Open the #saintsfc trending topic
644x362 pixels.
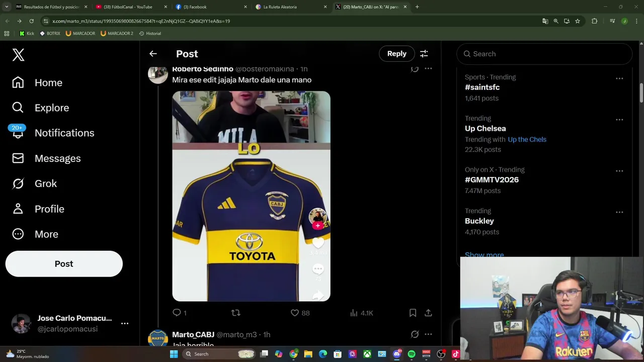click(x=482, y=87)
